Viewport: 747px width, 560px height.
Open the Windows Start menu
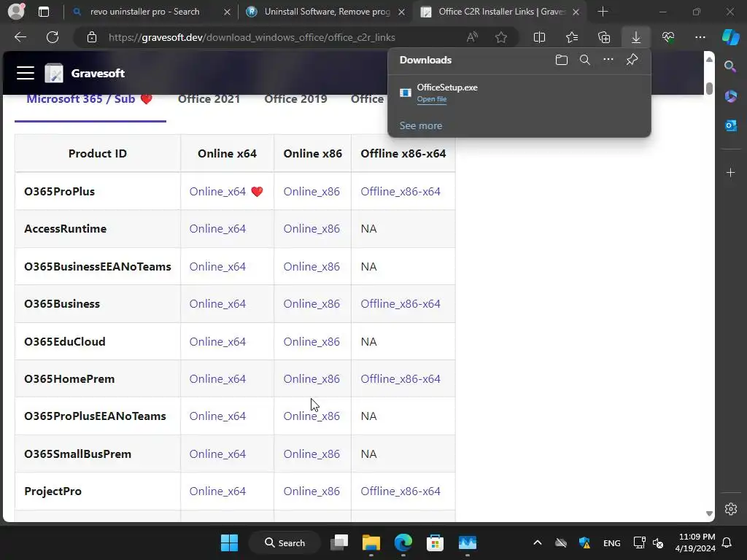coord(229,542)
